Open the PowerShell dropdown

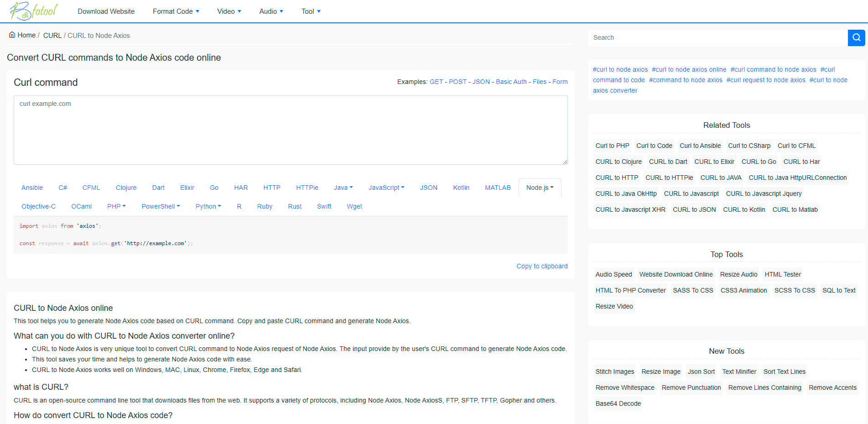point(161,206)
